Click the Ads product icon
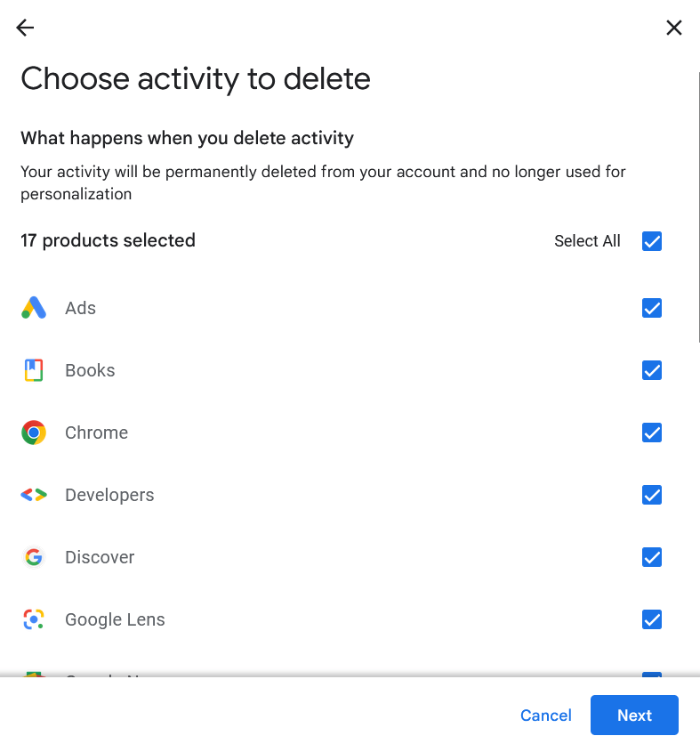This screenshot has width=700, height=744. pyautogui.click(x=34, y=308)
